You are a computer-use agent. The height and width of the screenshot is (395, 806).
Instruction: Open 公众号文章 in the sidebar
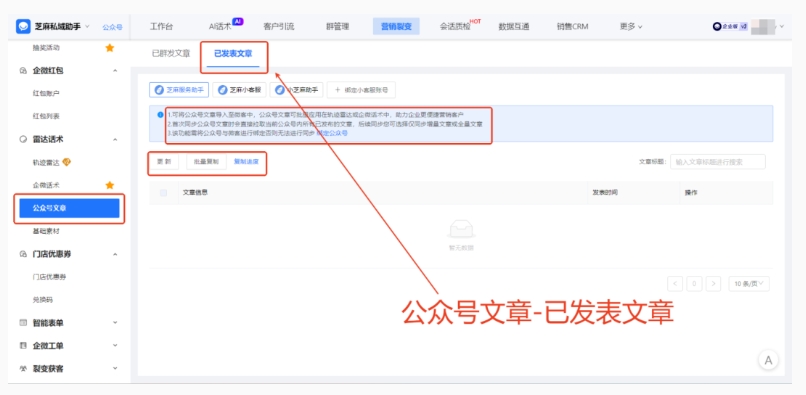pos(69,208)
